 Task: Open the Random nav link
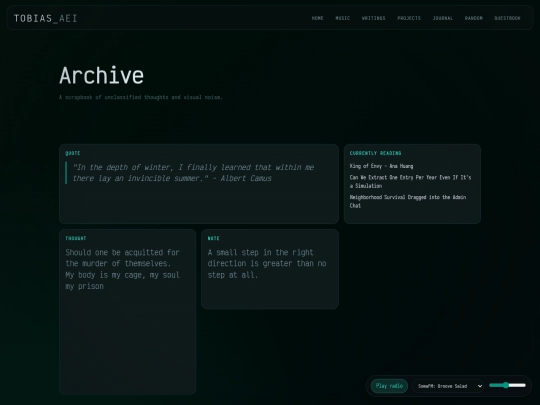[x=474, y=18]
